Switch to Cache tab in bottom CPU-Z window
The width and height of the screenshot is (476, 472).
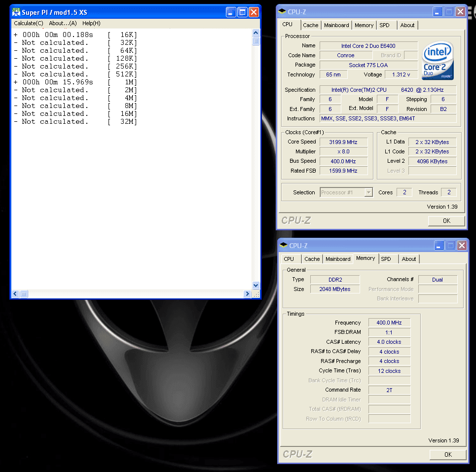pos(312,259)
